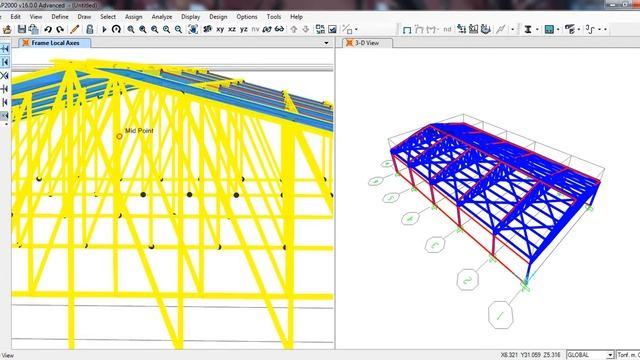This screenshot has height=360, width=640.
Task: Click the Mid Point snap marker
Action: (x=119, y=136)
